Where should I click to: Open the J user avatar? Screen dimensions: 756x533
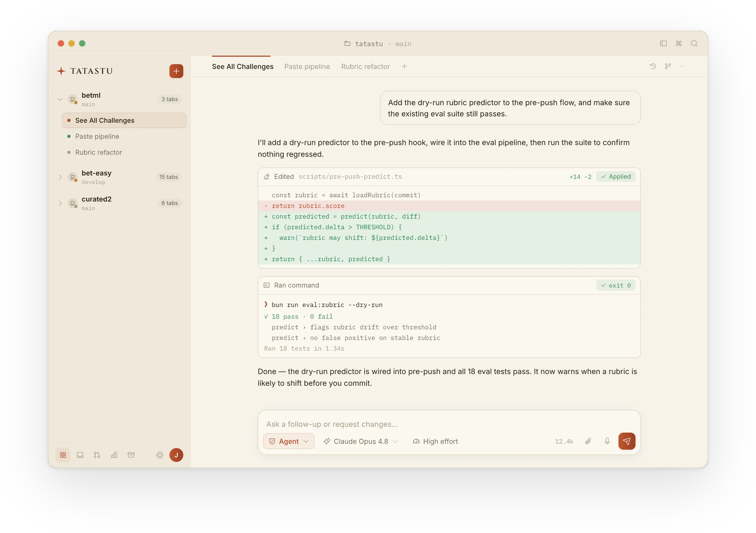coord(176,455)
